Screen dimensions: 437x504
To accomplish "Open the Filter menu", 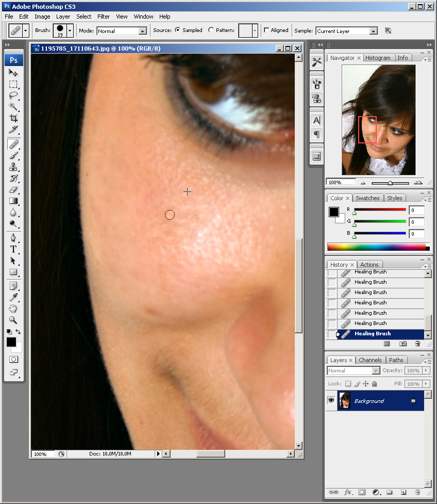I will [x=104, y=17].
